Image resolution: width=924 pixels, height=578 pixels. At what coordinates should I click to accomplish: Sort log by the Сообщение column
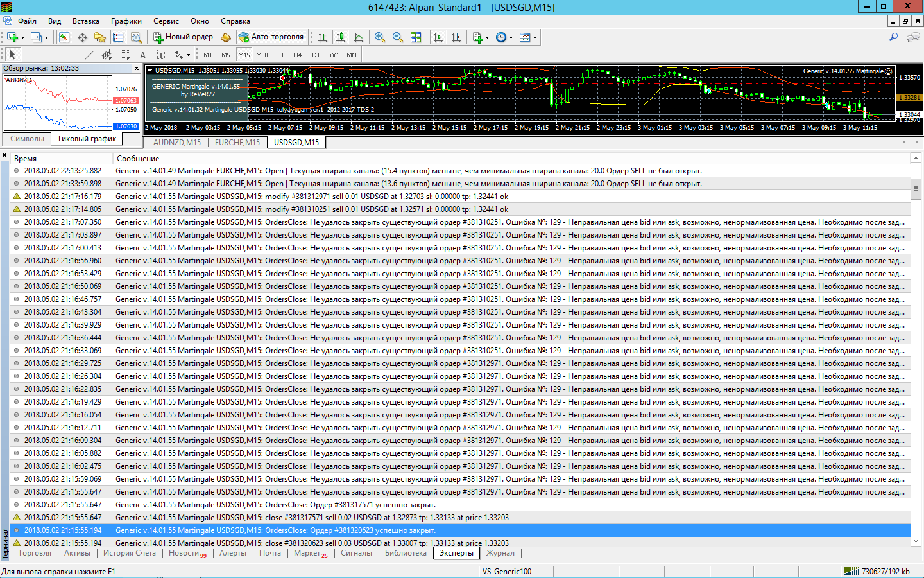click(x=511, y=158)
